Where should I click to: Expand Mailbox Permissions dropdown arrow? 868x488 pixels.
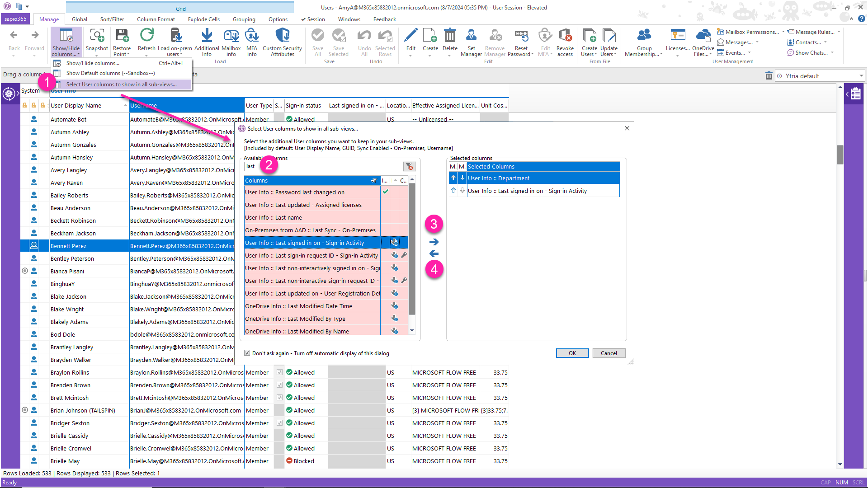783,32
